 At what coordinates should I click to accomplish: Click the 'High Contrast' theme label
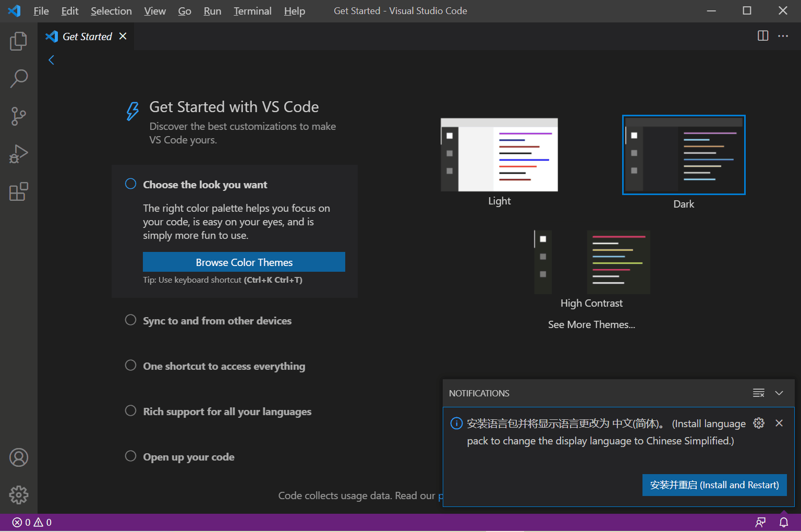(x=591, y=303)
